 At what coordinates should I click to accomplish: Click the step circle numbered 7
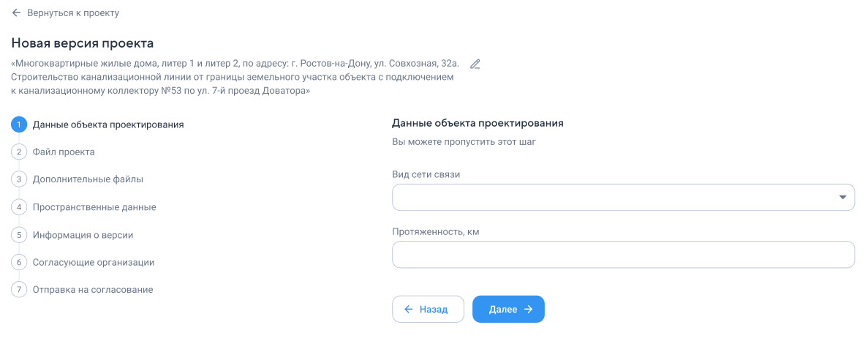(19, 290)
